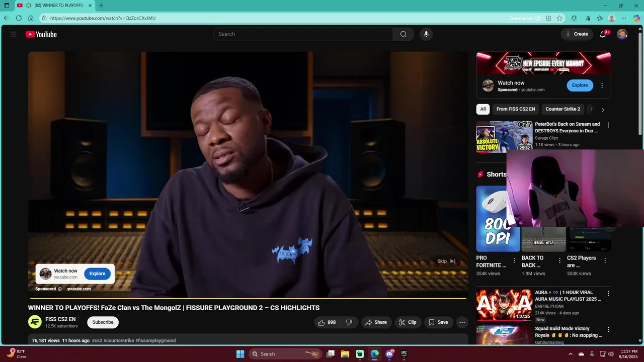The height and width of the screenshot is (362, 644).
Task: Open the Squad Build Mode Victory Royale video
Action: point(504,335)
